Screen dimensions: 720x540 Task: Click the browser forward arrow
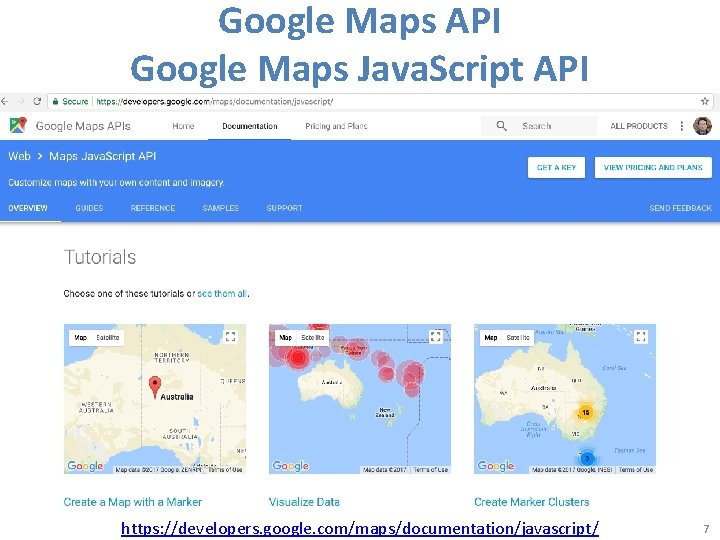pos(21,101)
